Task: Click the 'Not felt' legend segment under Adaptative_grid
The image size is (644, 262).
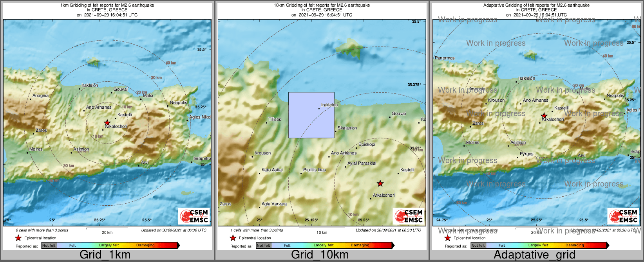Action: [x=478, y=245]
